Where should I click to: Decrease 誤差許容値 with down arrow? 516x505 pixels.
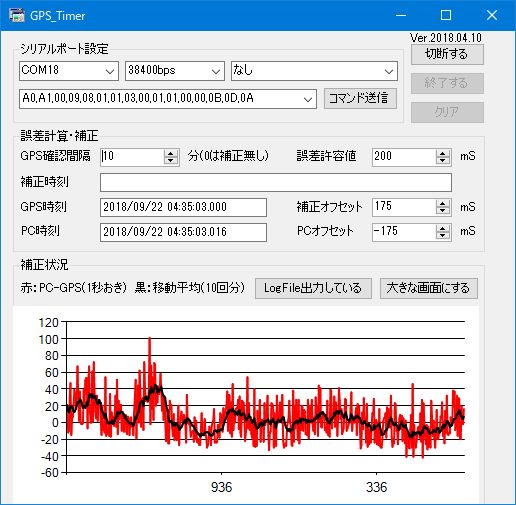[x=443, y=161]
